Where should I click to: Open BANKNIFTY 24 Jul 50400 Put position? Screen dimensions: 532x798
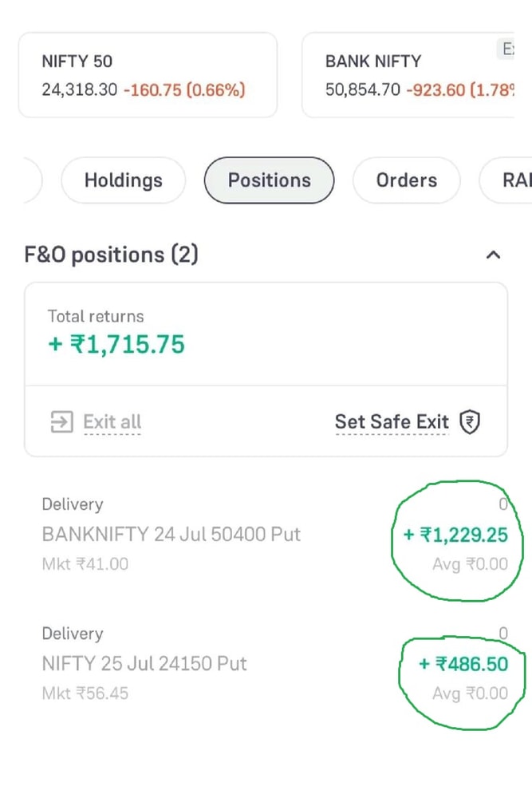pos(171,534)
